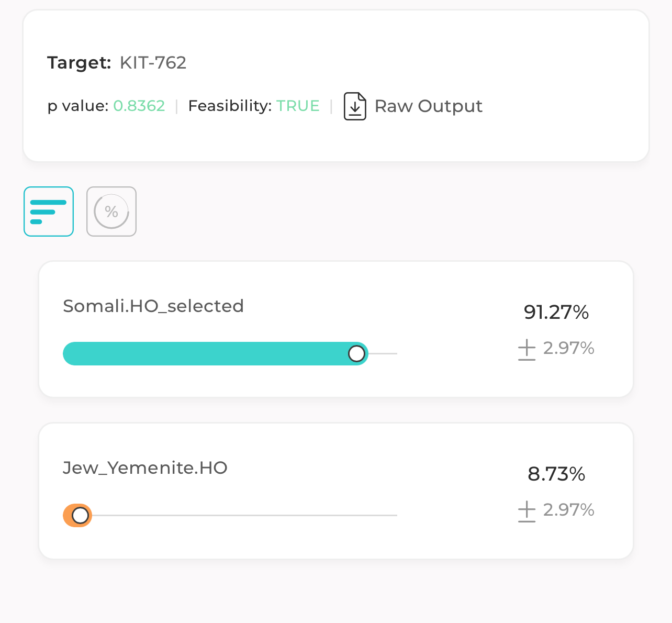Click the 91.27% value
This screenshot has height=623, width=672.
pos(556,313)
